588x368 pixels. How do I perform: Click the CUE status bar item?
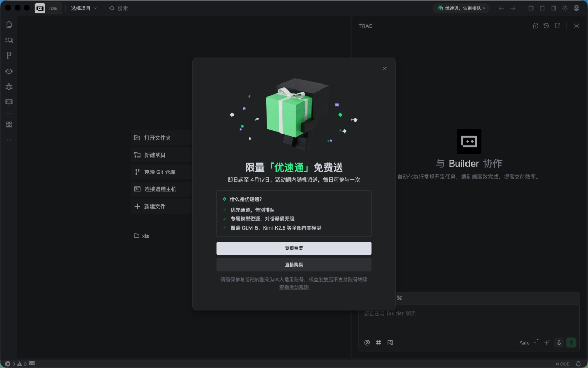[x=562, y=364]
